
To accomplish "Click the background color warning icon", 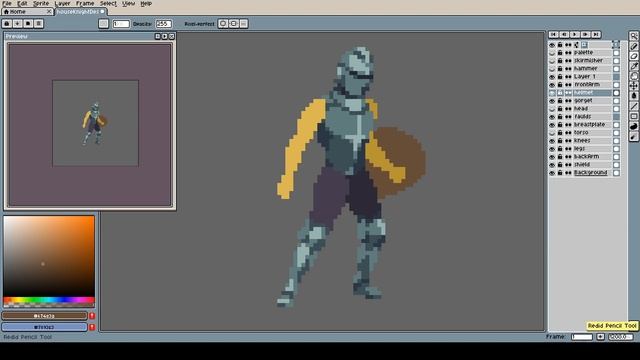I will 92,327.
